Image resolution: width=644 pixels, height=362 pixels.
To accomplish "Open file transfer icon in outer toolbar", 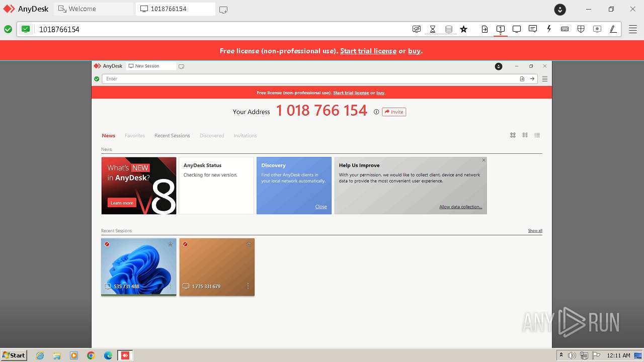I will pyautogui.click(x=485, y=29).
